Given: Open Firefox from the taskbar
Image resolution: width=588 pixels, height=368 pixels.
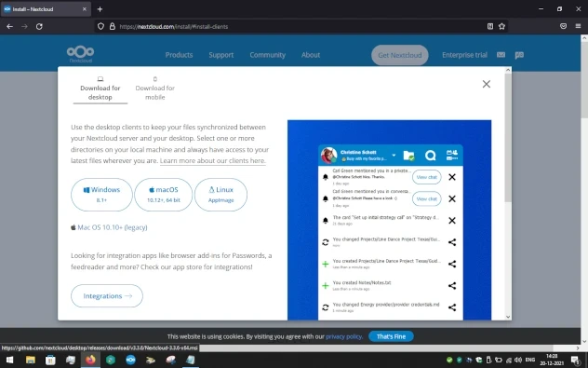Looking at the screenshot, I should (x=90, y=361).
